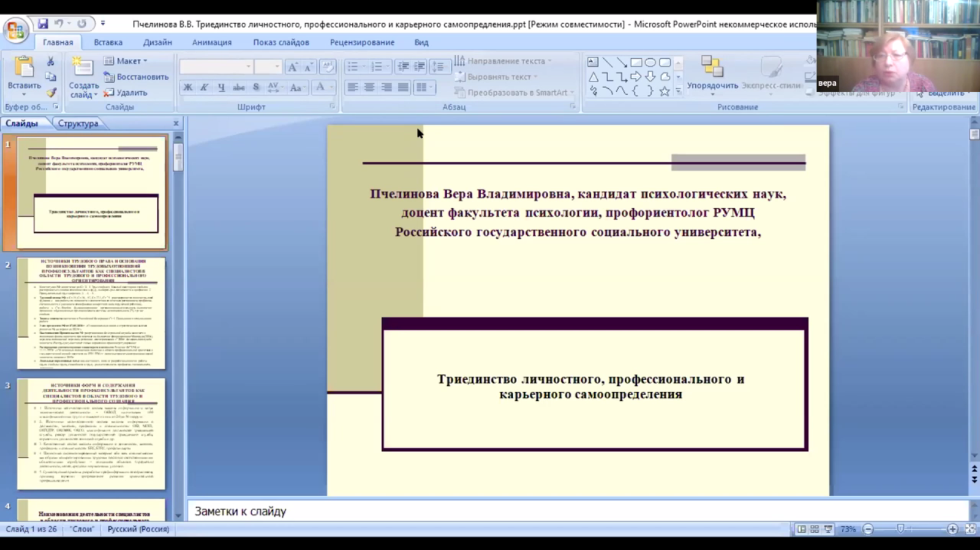The image size is (980, 550).
Task: Increase list indent level
Action: coord(419,66)
